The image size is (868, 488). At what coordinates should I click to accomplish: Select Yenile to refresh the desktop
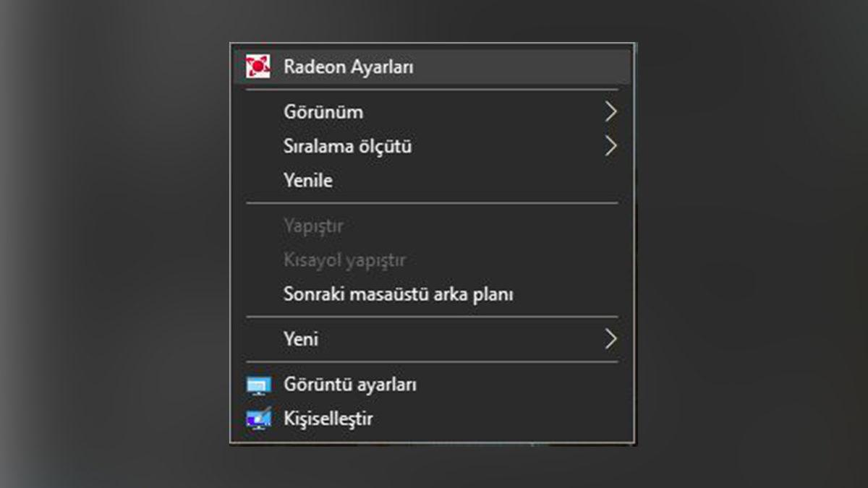point(309,180)
